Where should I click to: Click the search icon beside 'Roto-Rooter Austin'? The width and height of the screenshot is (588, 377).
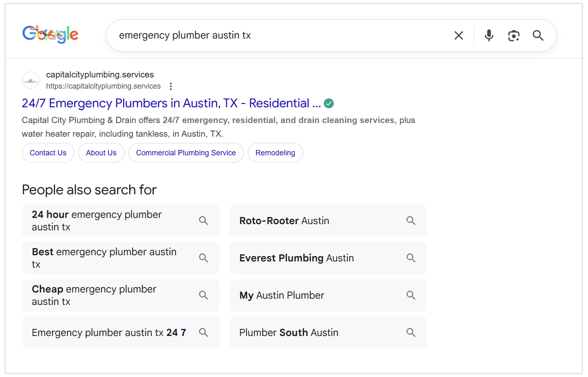point(411,220)
